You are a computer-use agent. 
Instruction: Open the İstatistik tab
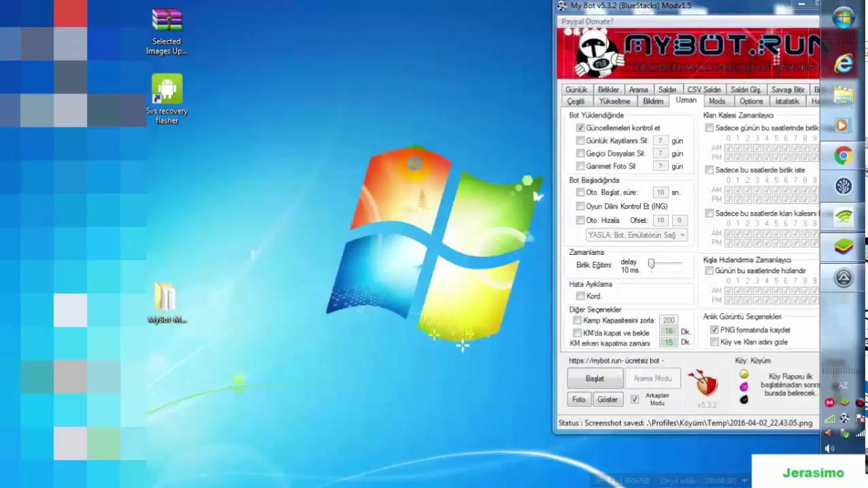787,101
